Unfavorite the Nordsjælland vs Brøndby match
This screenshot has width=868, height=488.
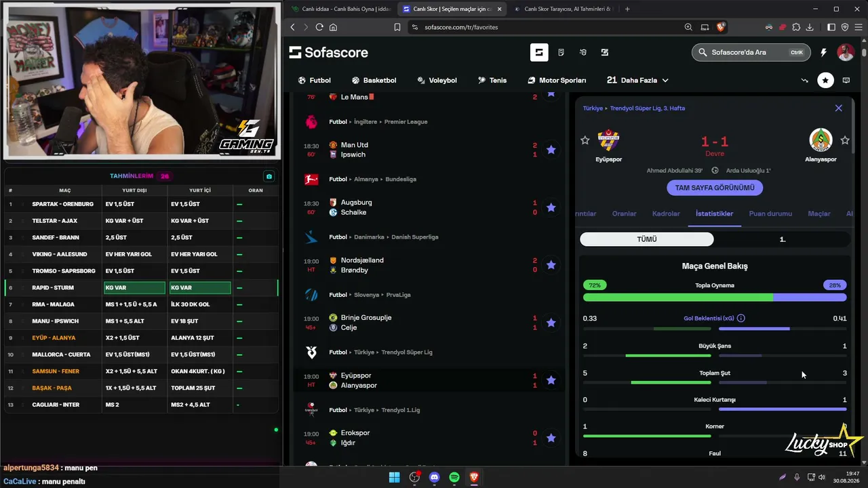pos(551,265)
